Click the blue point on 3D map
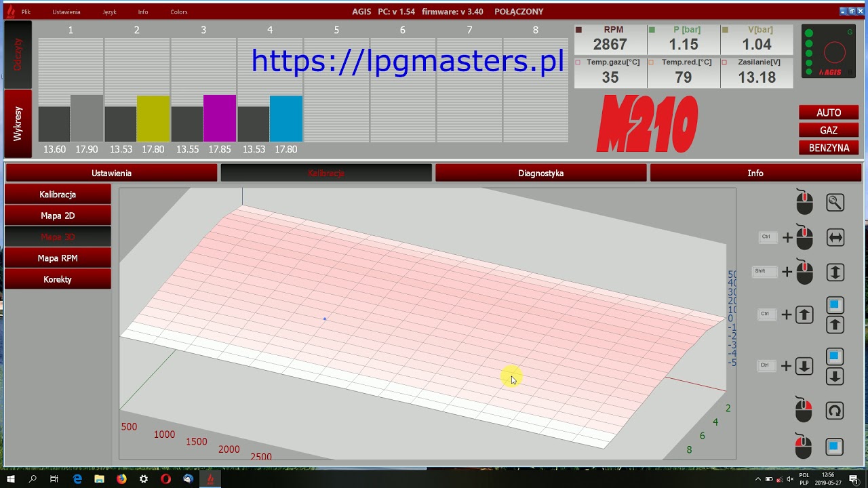Viewport: 868px width, 488px height. (325, 319)
